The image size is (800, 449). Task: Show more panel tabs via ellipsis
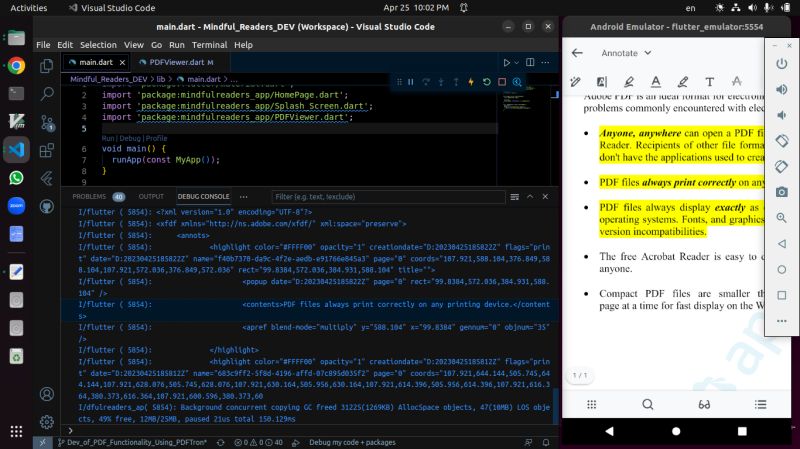pos(244,196)
